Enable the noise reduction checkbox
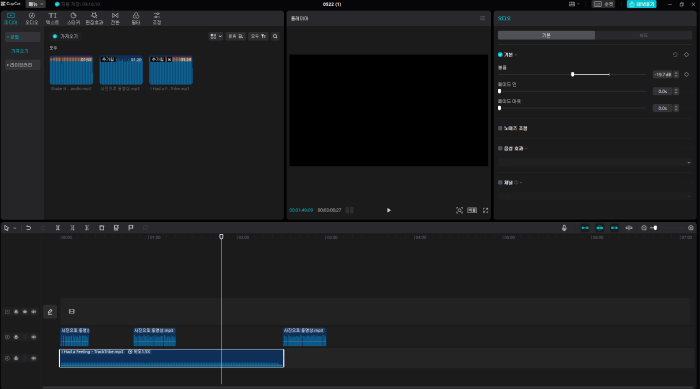700x389 pixels. (500, 128)
